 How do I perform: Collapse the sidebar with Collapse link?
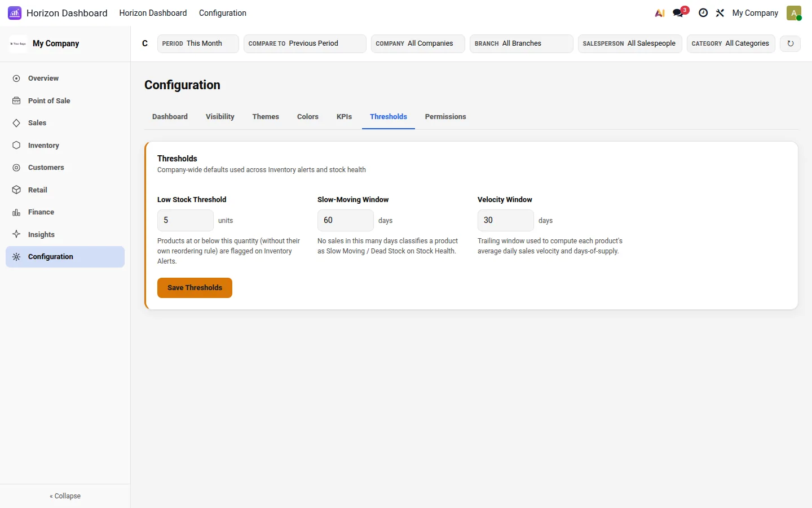coord(65,496)
